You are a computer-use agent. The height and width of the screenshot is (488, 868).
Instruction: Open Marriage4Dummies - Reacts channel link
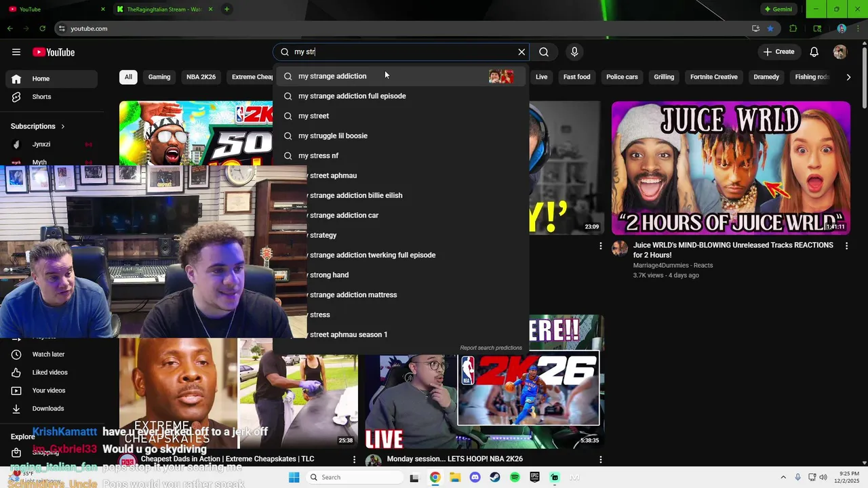click(x=673, y=265)
